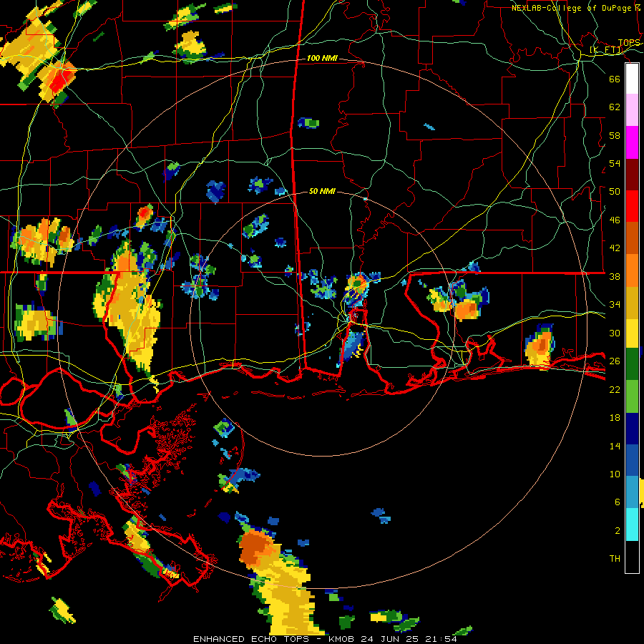Click the "22" legend value
Image resolution: width=644 pixels, height=644 pixels.
coord(615,389)
